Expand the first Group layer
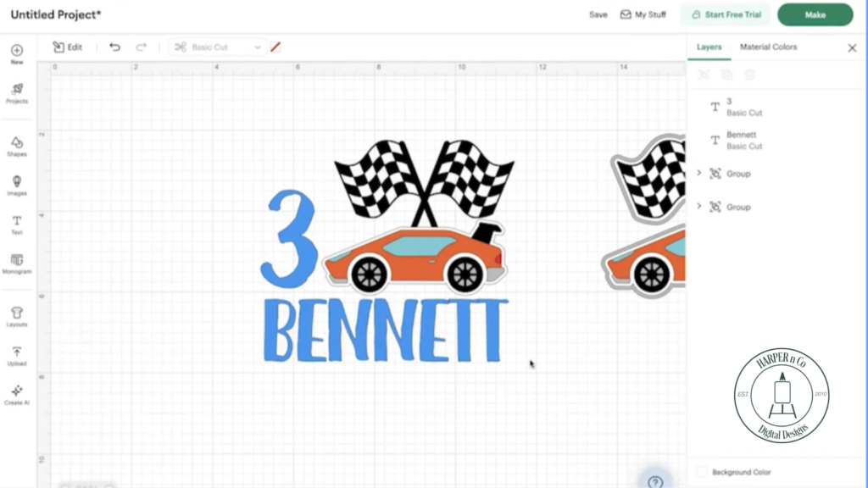The height and width of the screenshot is (488, 868). coord(698,173)
